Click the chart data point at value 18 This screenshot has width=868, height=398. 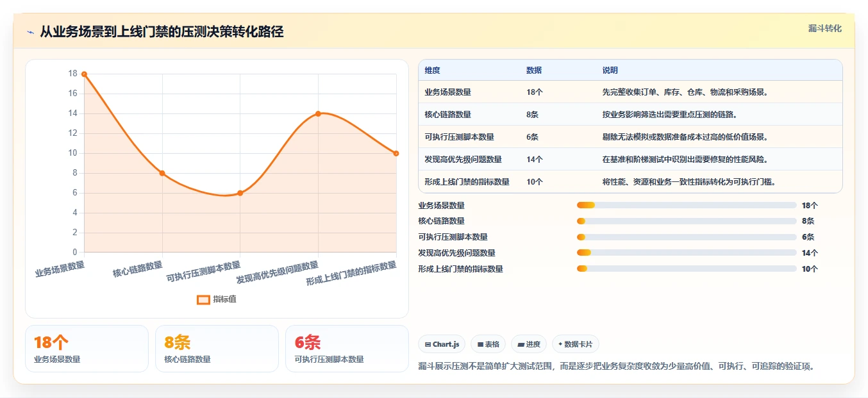(84, 74)
